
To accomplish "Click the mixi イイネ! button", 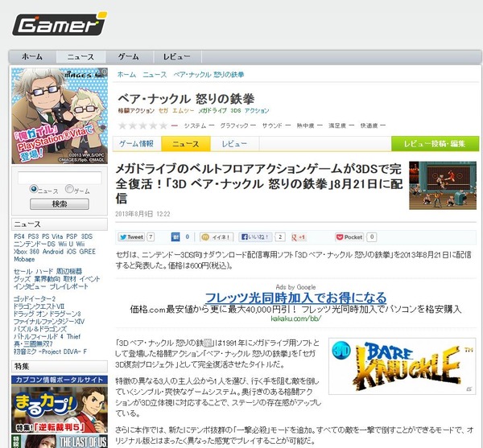I will pos(217,237).
